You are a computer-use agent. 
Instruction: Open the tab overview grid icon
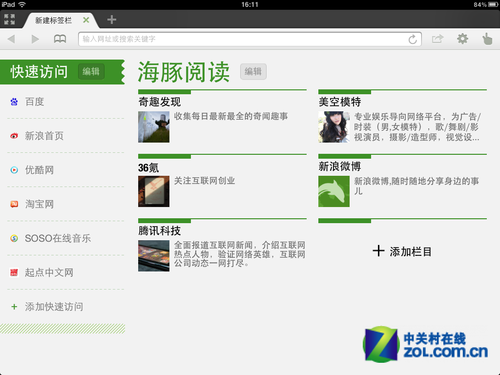click(9, 19)
